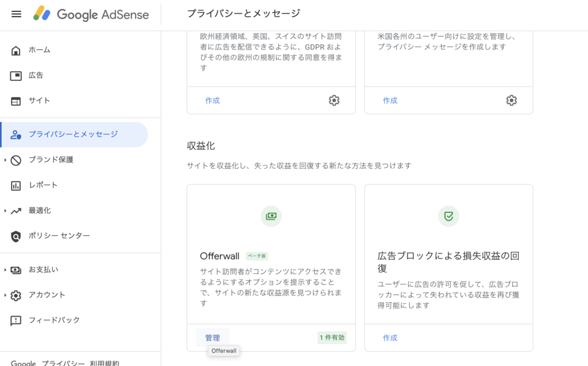Open the Google footer link
Viewport: 588px width, 366px height.
tap(23, 363)
